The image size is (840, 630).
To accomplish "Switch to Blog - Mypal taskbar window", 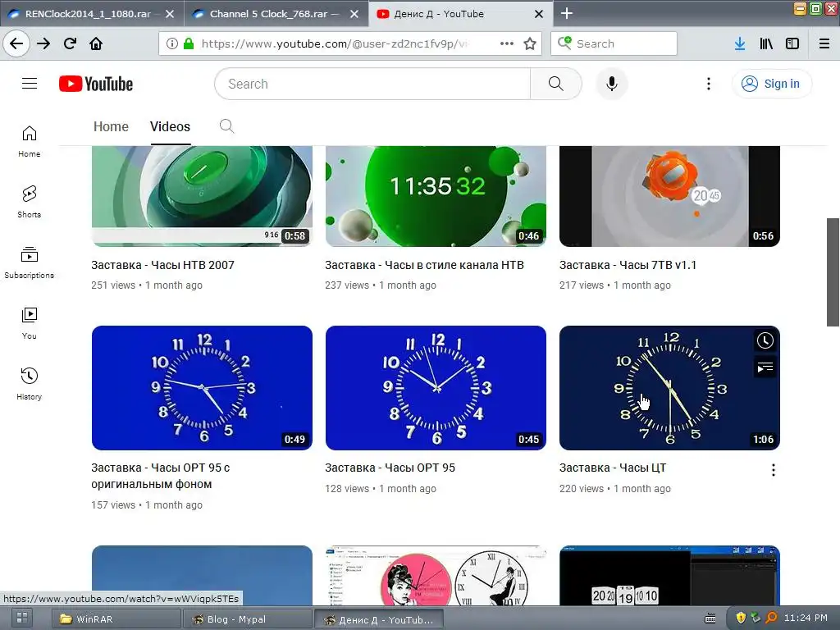I will tap(248, 619).
